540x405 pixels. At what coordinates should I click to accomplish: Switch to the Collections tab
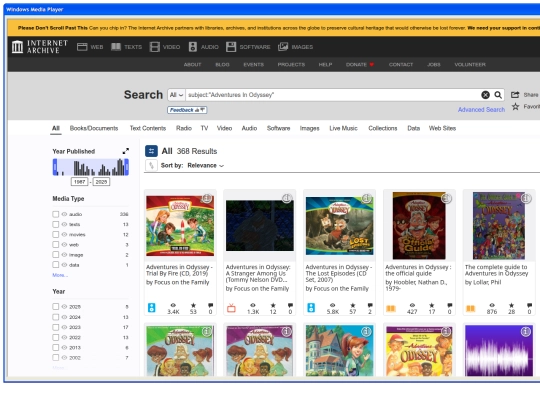tap(383, 128)
